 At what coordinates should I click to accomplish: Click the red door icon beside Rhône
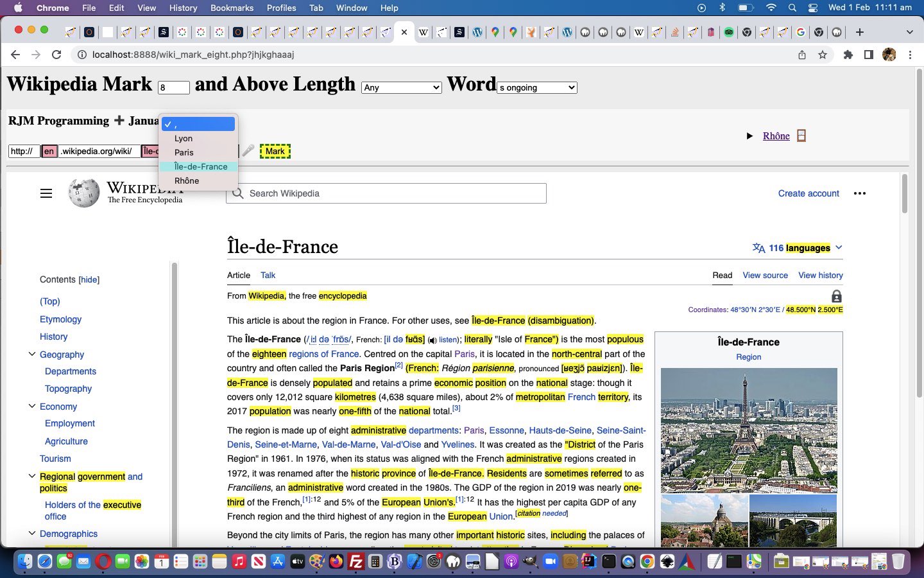coord(801,136)
